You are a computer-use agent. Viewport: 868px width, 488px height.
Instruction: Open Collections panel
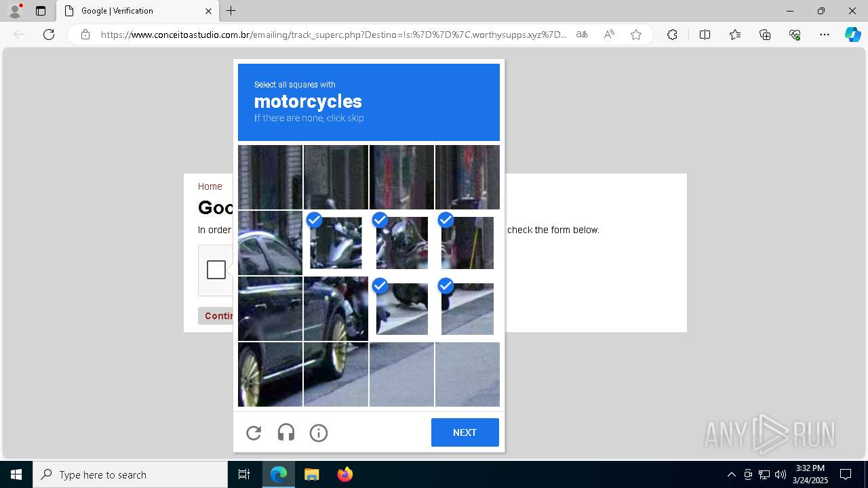(765, 35)
